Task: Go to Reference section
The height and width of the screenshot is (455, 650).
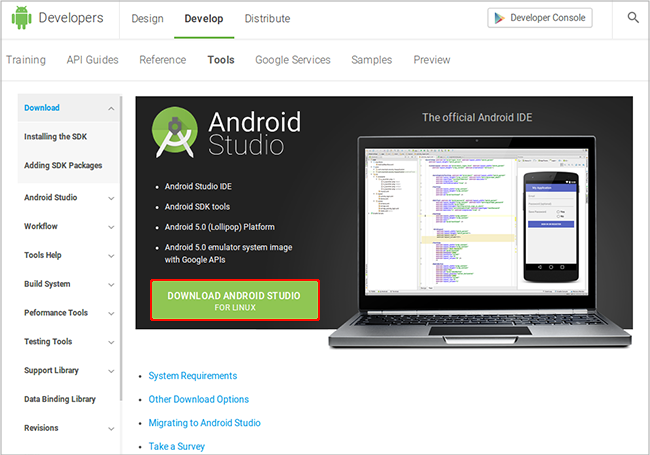Action: [x=162, y=60]
